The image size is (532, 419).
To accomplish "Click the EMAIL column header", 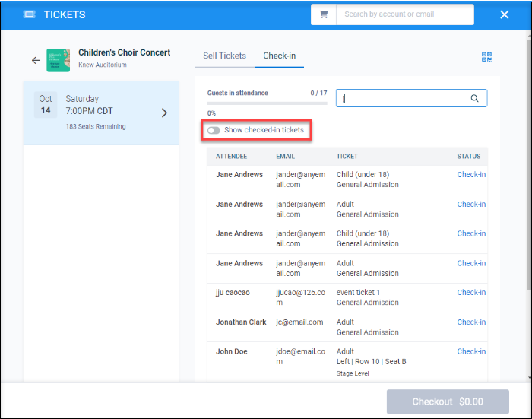I will point(285,156).
